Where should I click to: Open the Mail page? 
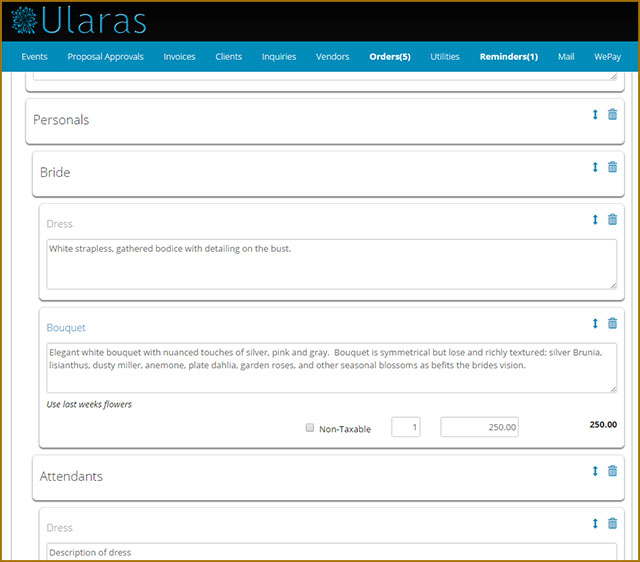click(566, 57)
